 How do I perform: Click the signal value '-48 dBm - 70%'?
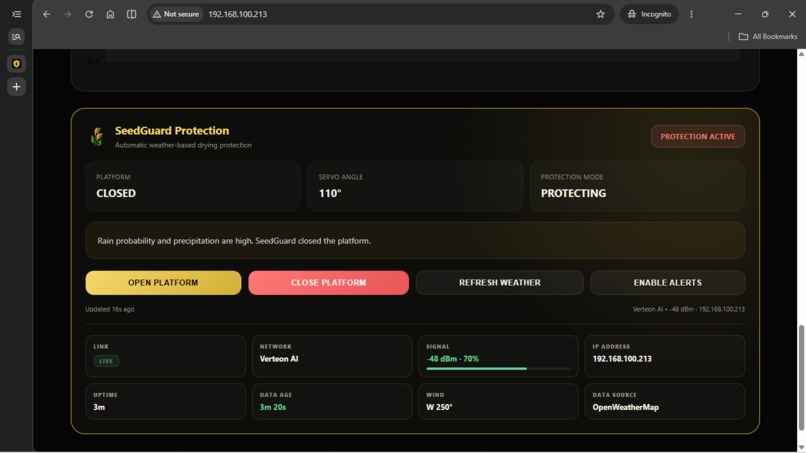point(452,359)
